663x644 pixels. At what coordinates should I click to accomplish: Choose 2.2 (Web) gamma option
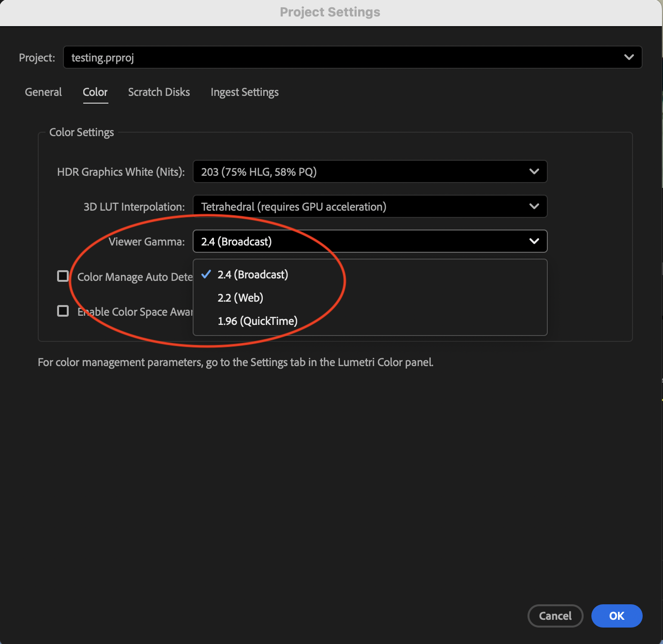(241, 298)
